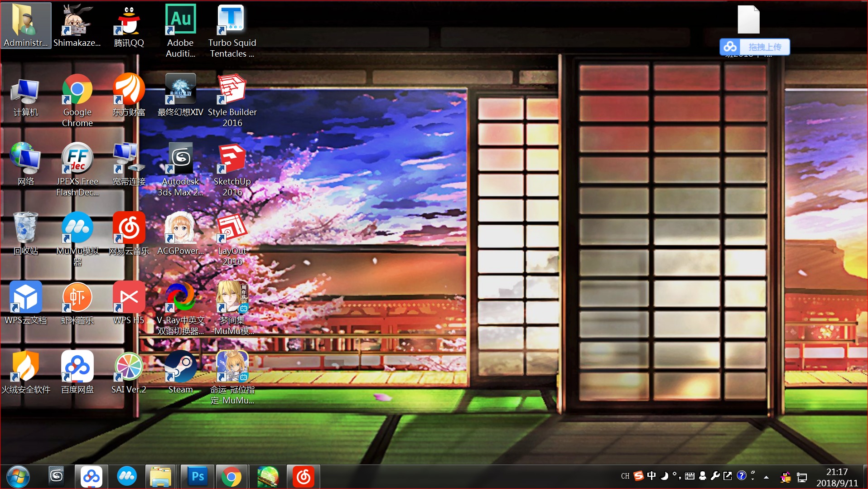
Task: Open the WPS云文档 desktop shortcut
Action: pos(26,303)
